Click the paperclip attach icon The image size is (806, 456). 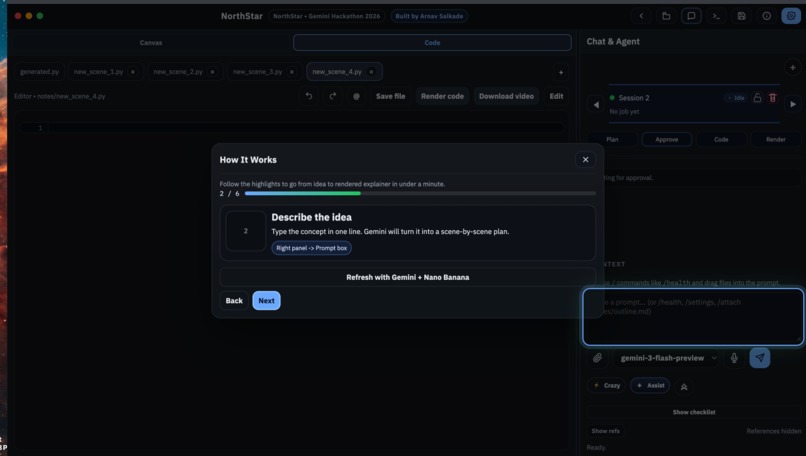(597, 358)
